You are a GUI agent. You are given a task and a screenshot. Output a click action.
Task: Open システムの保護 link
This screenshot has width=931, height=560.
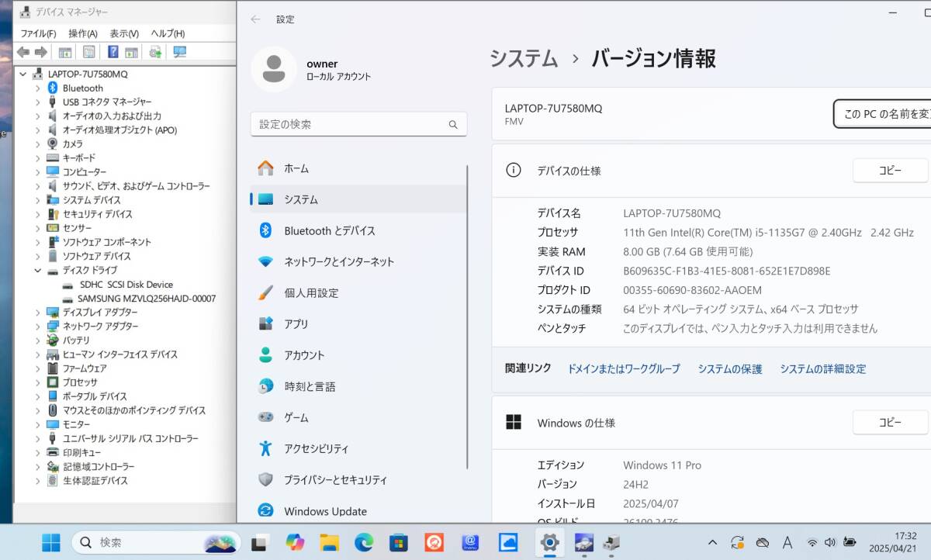click(730, 369)
